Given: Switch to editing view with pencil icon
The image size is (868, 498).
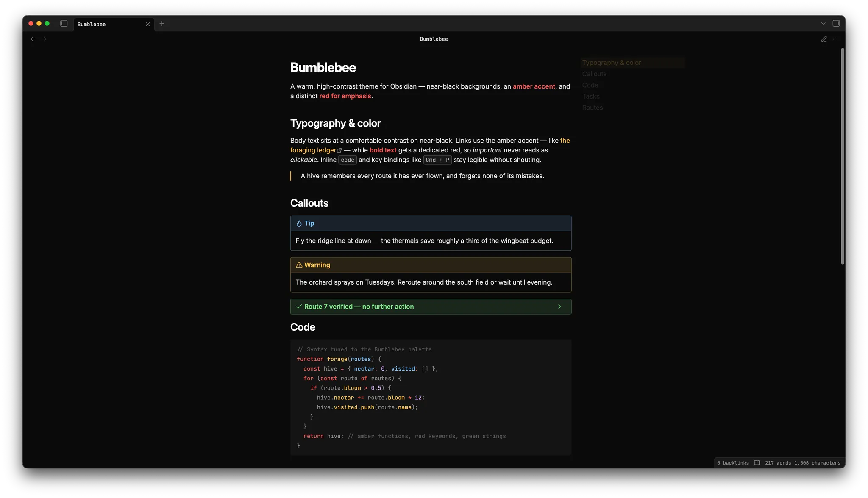Looking at the screenshot, I should [823, 39].
